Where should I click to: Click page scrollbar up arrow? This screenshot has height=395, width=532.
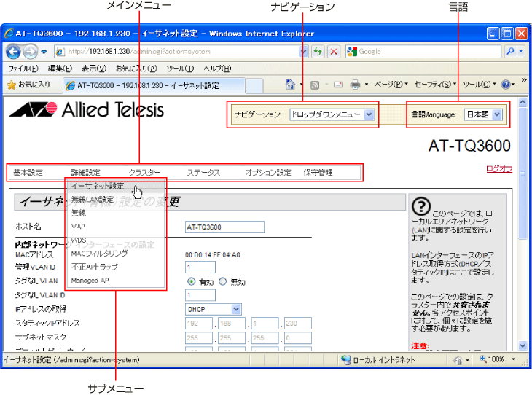click(x=523, y=102)
